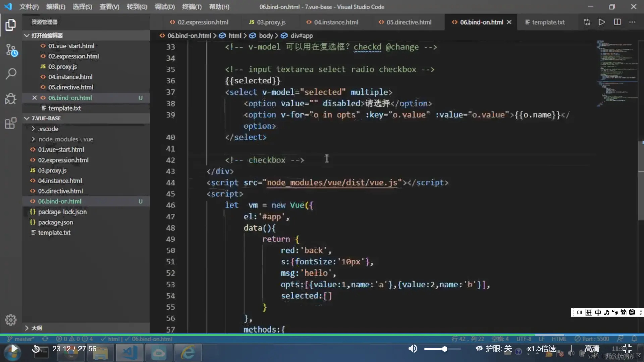Click the Split Editor icon

[617, 22]
